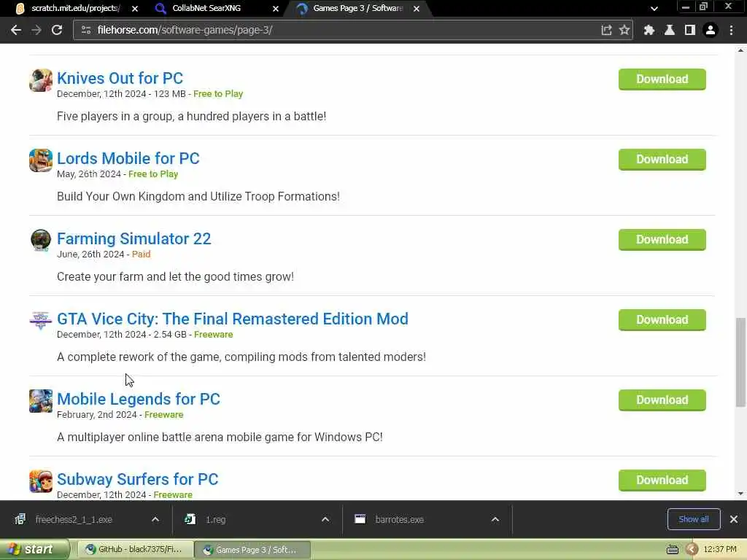Open GTA Vice City Final Remastered Edition link
This screenshot has width=747, height=560.
point(233,319)
